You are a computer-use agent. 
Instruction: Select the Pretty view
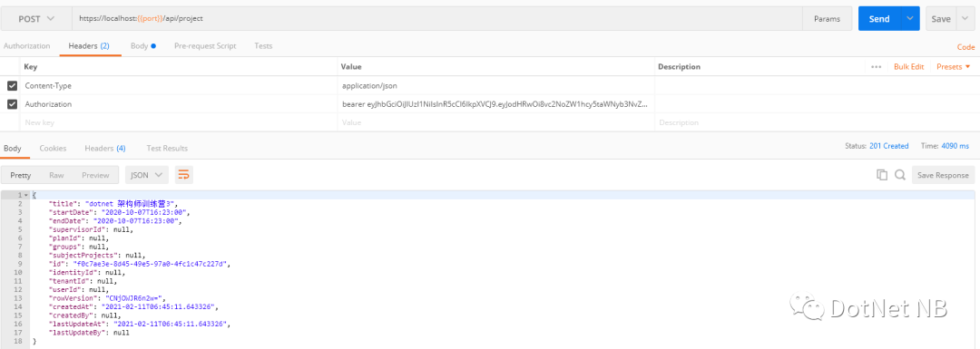(21, 176)
